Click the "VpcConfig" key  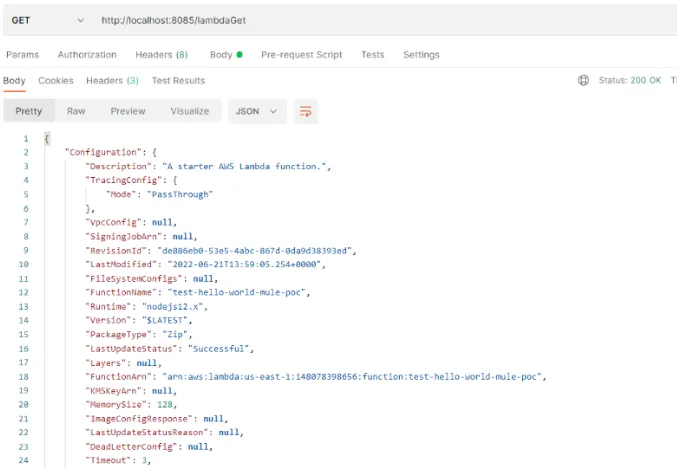(x=114, y=222)
